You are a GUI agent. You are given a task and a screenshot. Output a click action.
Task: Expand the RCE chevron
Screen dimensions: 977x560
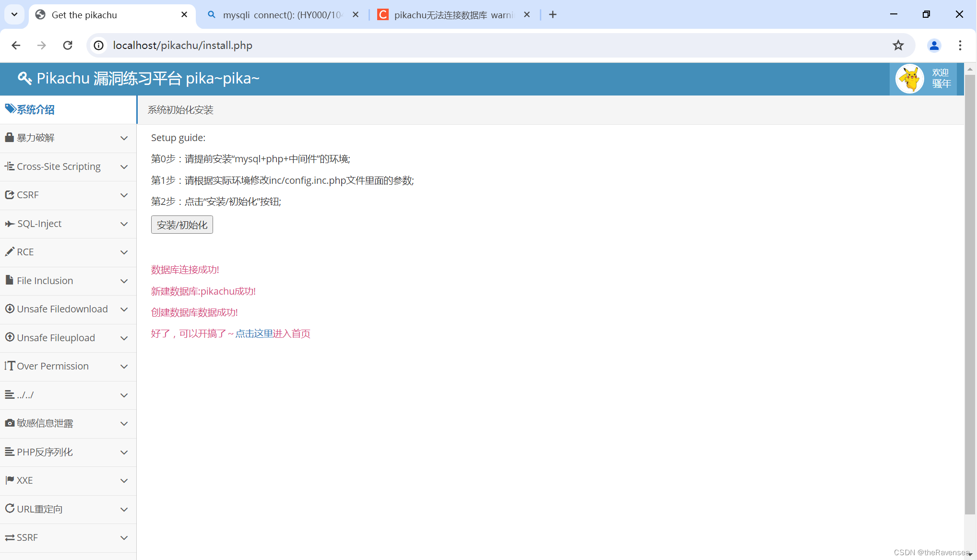(x=124, y=252)
